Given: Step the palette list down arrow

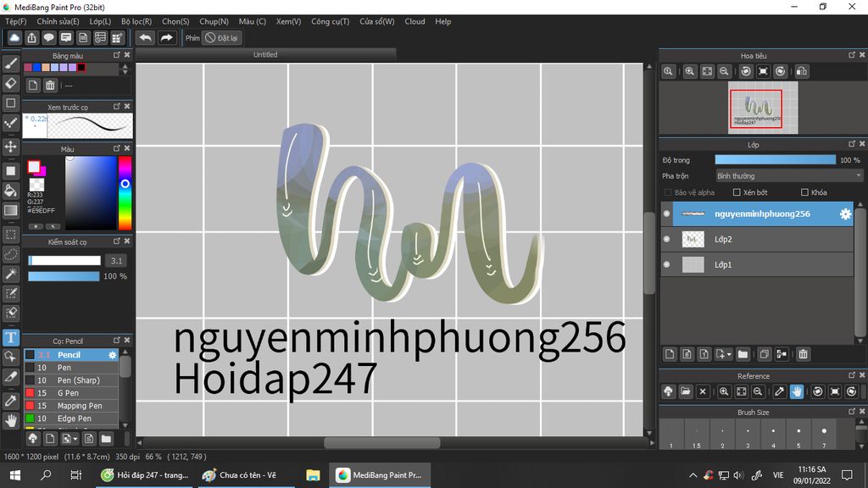Looking at the screenshot, I should point(125,72).
